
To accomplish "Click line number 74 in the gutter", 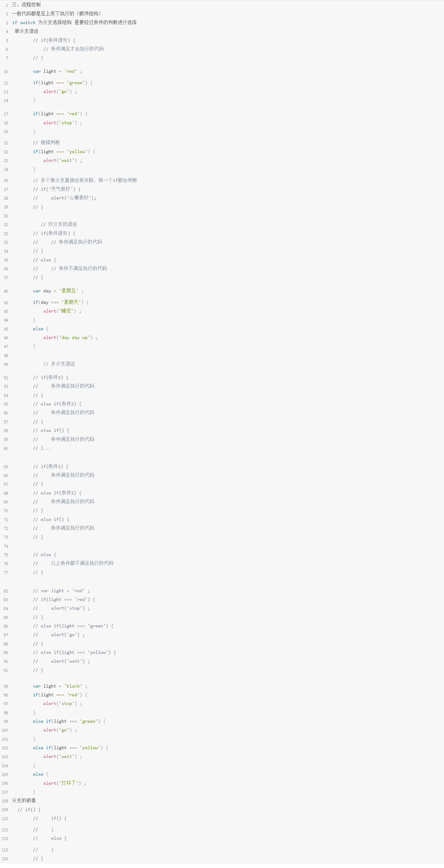I will point(6,546).
